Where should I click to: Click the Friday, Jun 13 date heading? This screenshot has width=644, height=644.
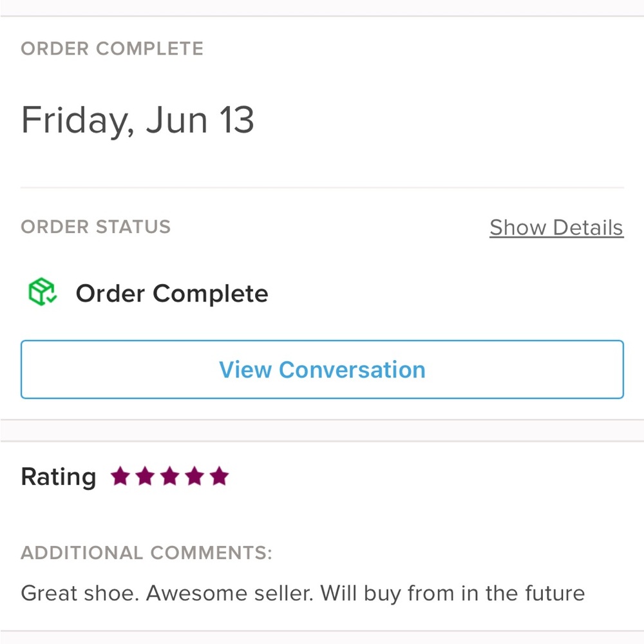pos(138,120)
